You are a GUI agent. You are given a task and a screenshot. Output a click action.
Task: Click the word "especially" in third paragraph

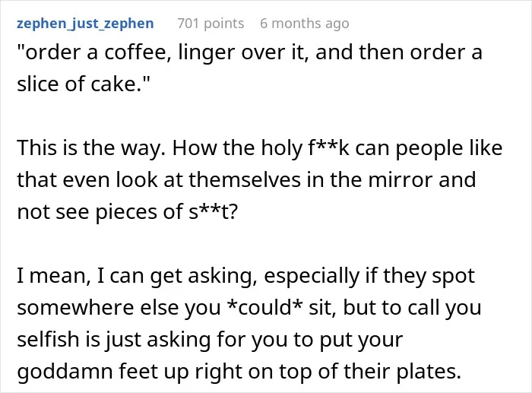tap(312, 276)
